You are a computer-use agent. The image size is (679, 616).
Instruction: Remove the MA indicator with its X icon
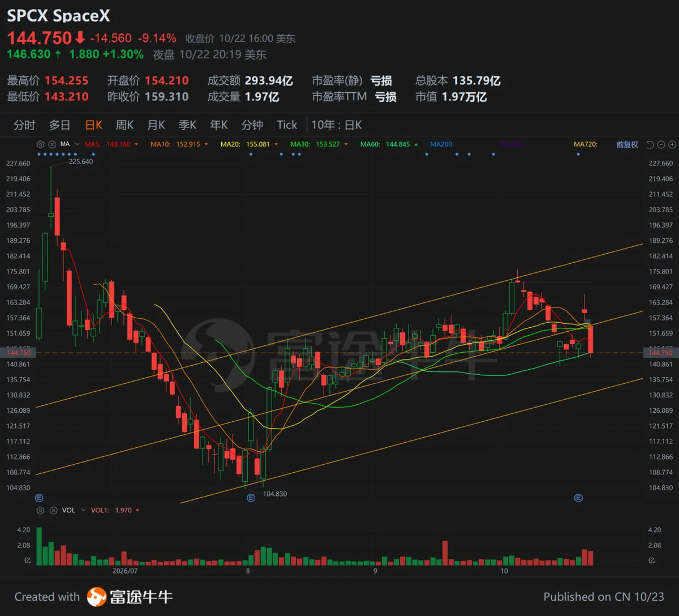tap(52, 144)
